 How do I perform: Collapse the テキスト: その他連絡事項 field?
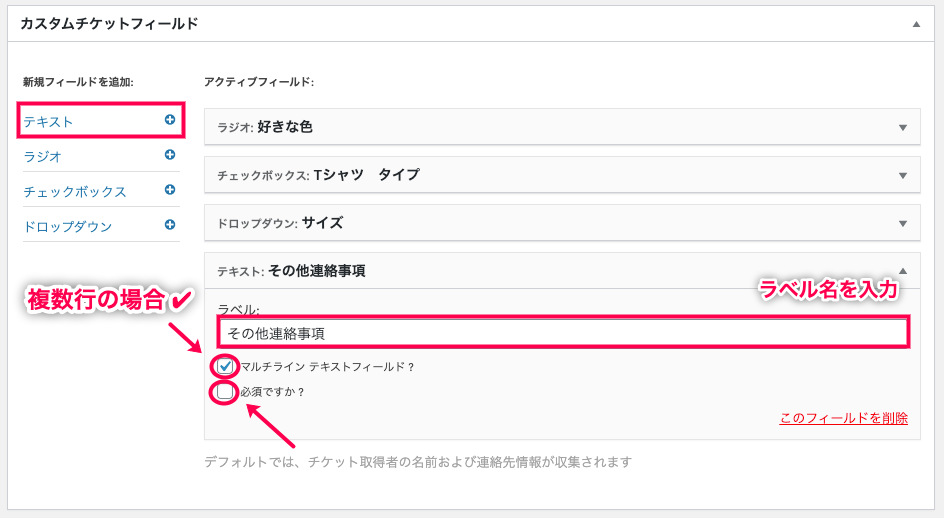[x=902, y=271]
